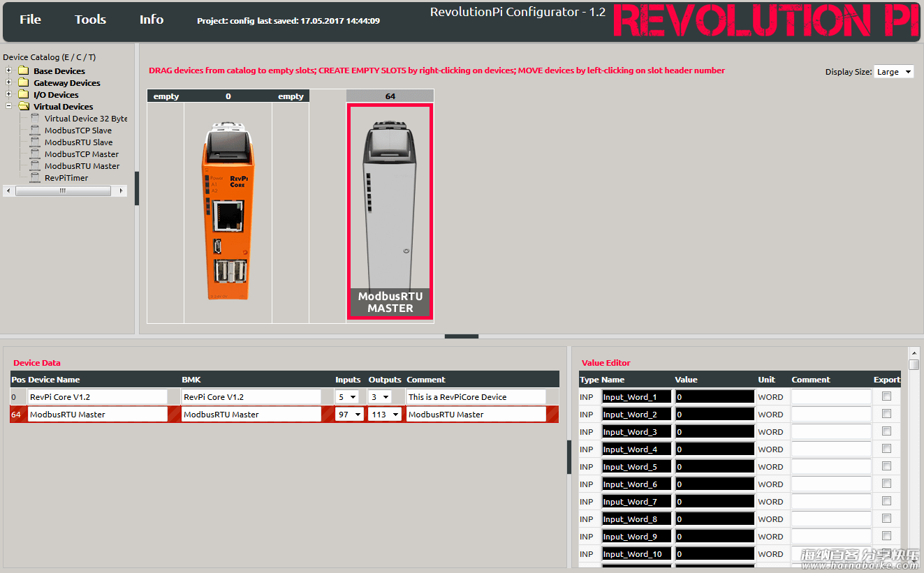Click the Value Editor scroll up arrow

pyautogui.click(x=914, y=352)
